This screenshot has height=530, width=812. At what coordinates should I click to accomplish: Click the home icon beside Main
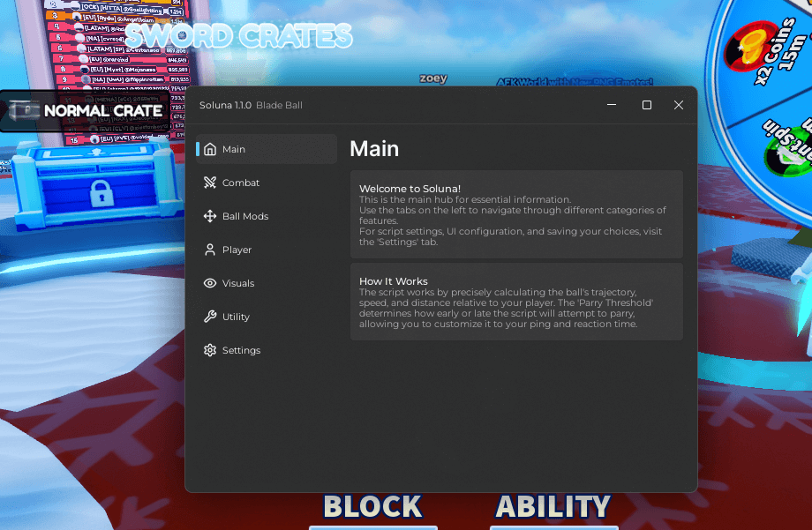tap(210, 149)
